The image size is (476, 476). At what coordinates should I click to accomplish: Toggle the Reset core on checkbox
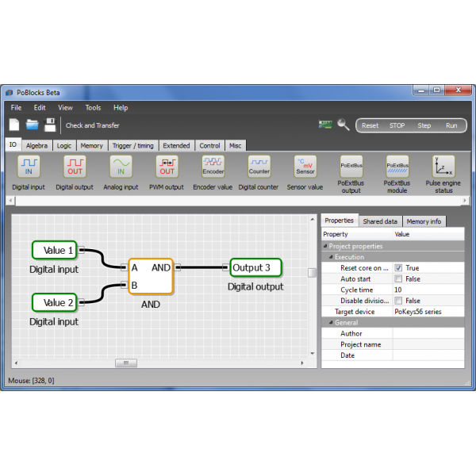[398, 268]
